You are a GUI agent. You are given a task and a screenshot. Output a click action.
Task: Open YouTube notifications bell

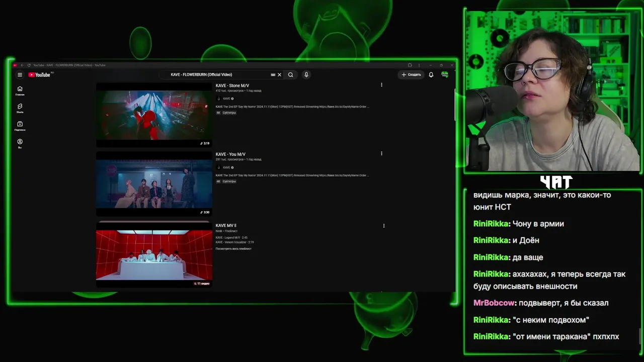[x=431, y=75]
